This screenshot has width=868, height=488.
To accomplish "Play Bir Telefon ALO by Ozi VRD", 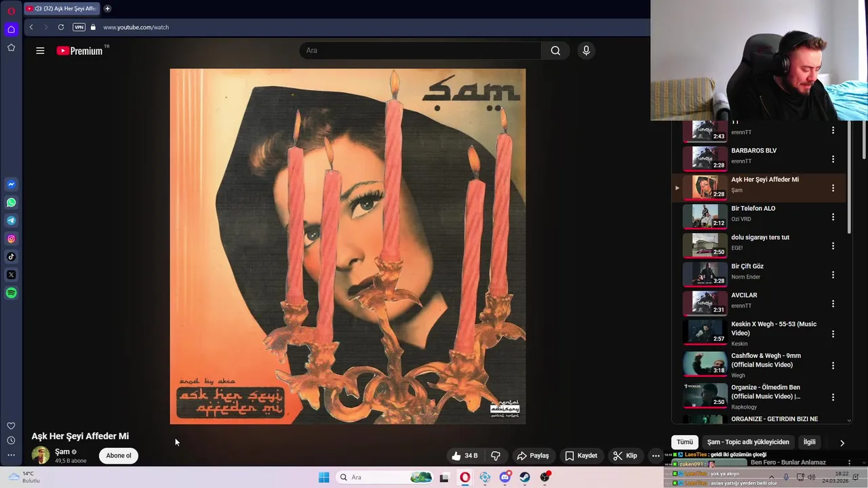I will point(759,216).
